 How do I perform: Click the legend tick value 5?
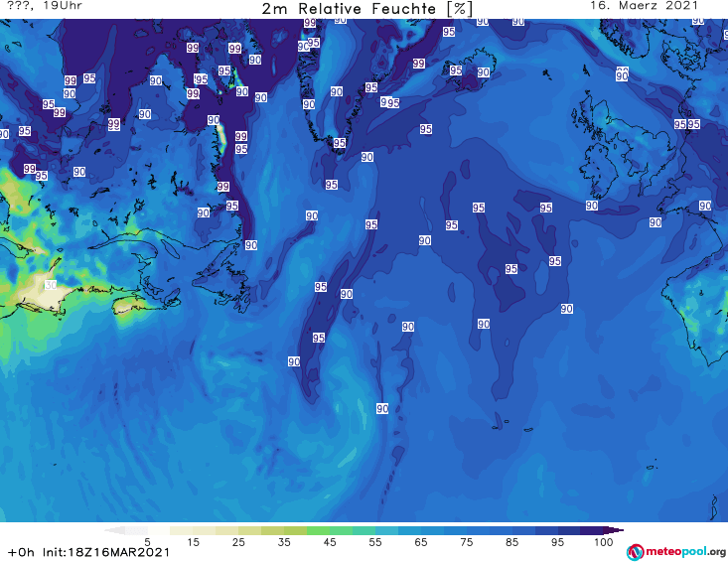point(147,542)
